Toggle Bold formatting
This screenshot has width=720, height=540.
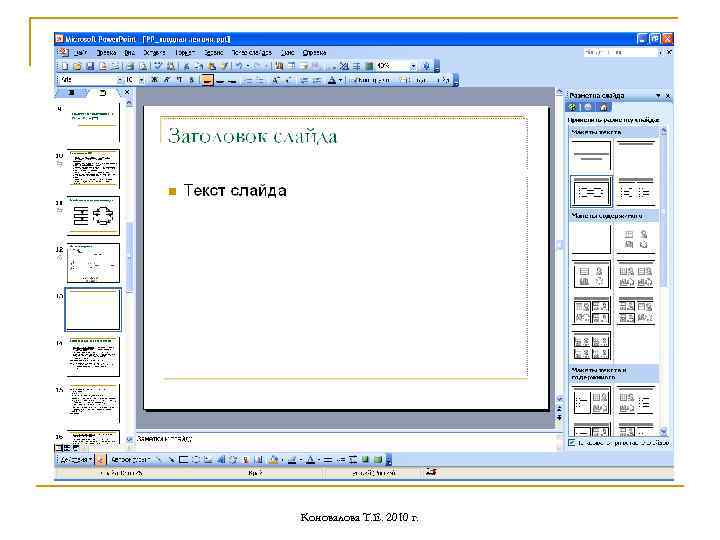pos(154,80)
